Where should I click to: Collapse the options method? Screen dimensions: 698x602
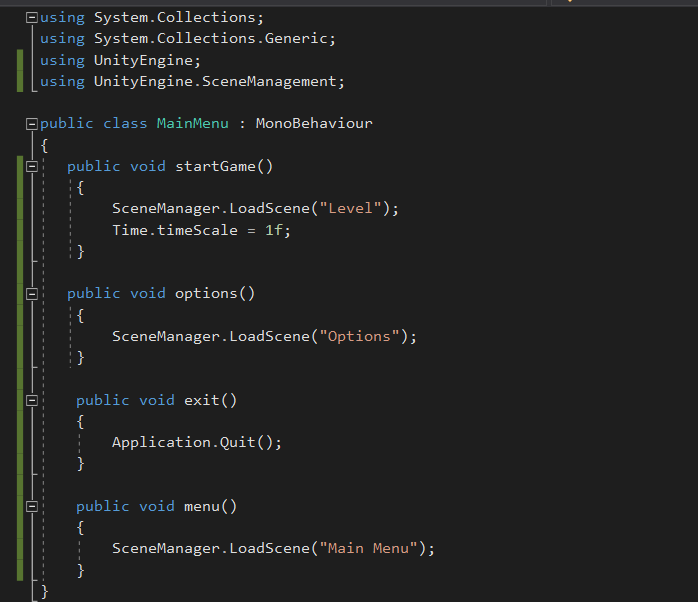[x=32, y=294]
